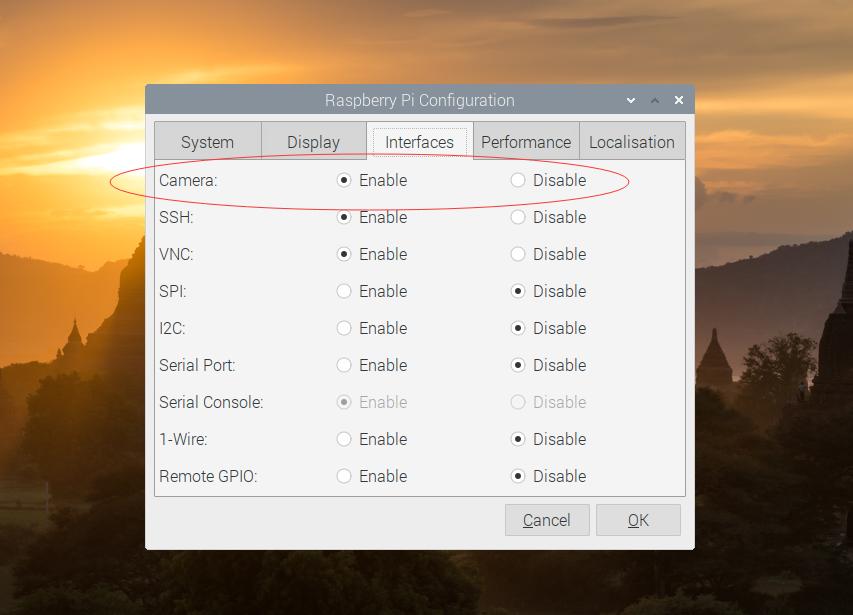853x615 pixels.
Task: Select the Interfaces tab
Action: click(x=419, y=142)
